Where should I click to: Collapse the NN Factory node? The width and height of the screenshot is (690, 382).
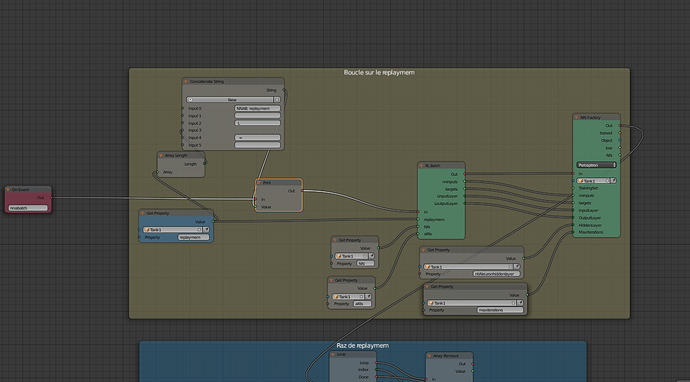pos(577,118)
